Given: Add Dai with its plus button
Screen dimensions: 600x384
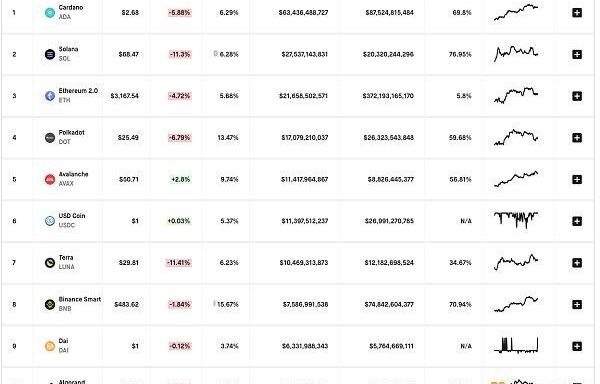Looking at the screenshot, I should coord(577,346).
